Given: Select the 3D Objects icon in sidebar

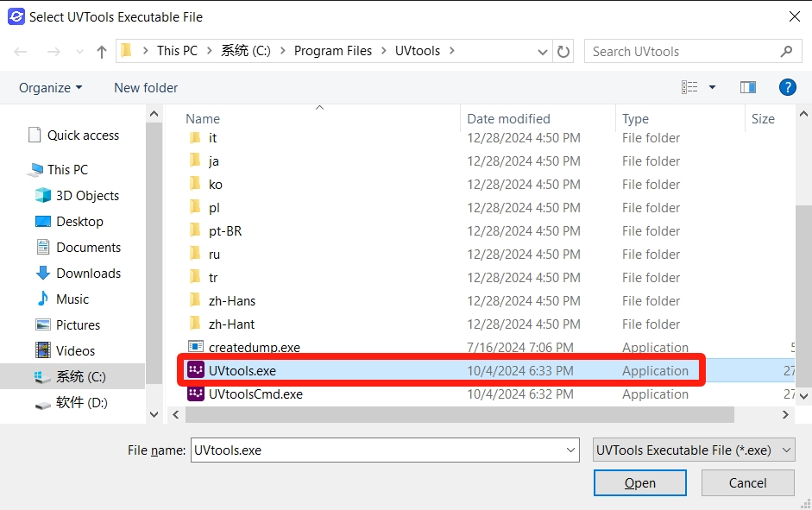Looking at the screenshot, I should click(43, 196).
